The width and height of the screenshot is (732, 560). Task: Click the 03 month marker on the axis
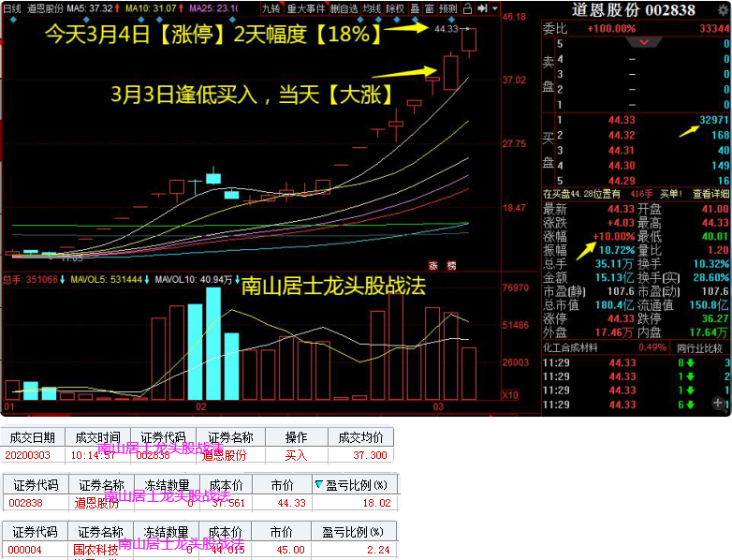438,406
